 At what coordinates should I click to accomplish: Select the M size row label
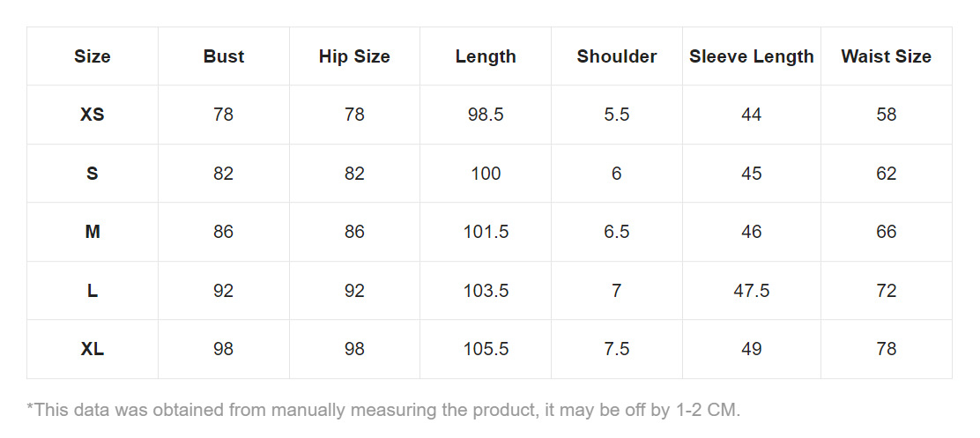click(x=93, y=232)
